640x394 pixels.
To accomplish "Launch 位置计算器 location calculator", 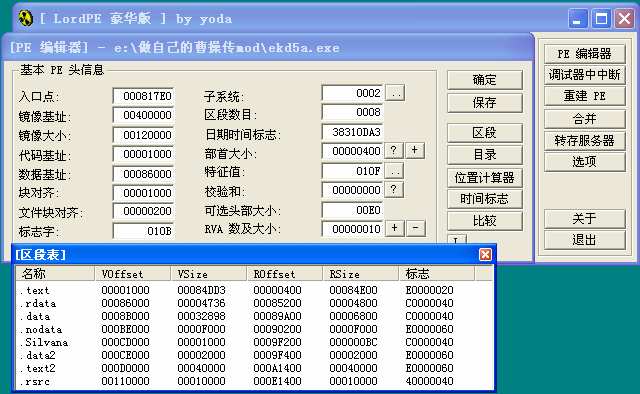I will click(484, 178).
